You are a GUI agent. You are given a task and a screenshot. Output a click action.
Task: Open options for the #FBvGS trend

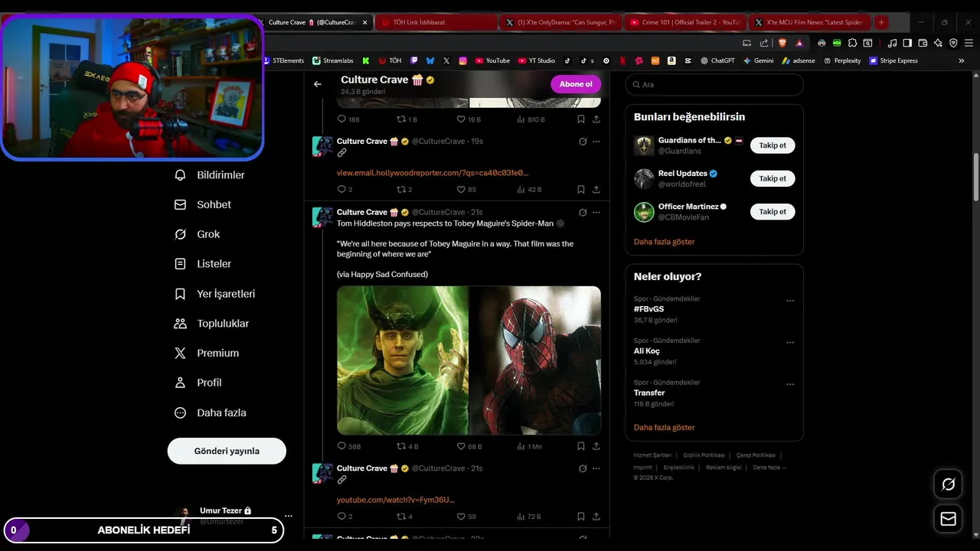[790, 301]
